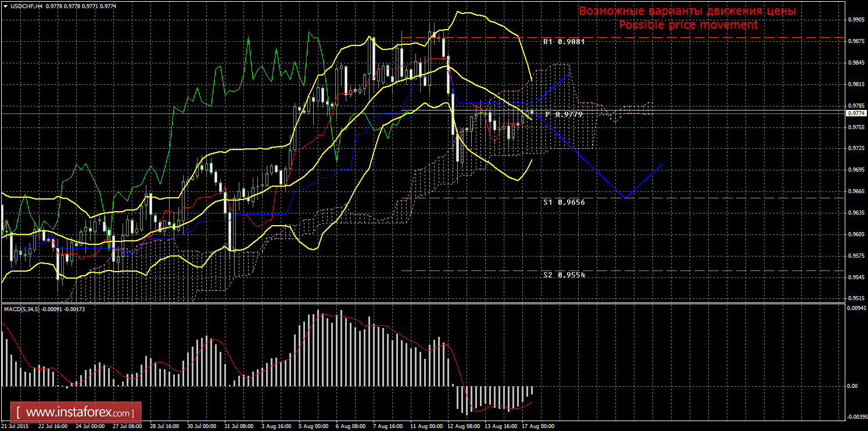Select the 27 Jul 08:00 time label

128,426
